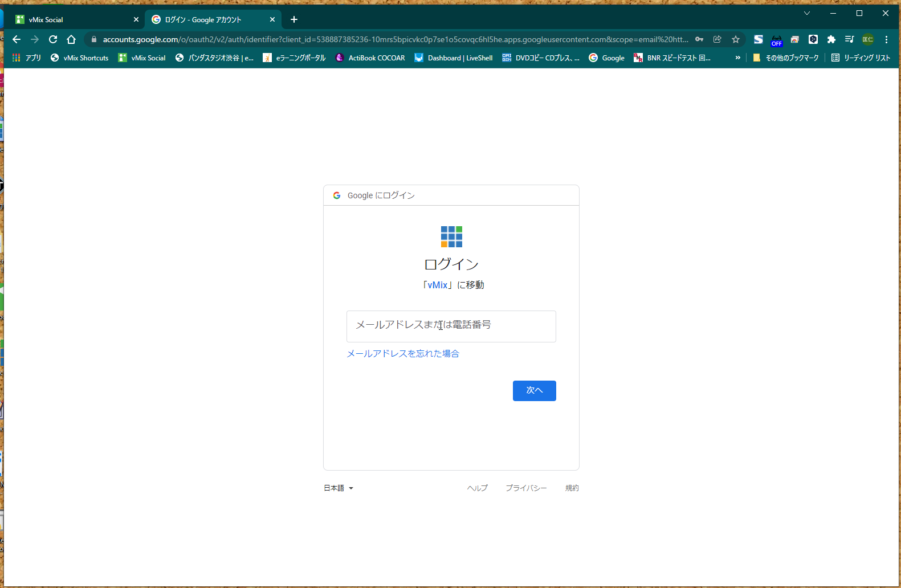The width and height of the screenshot is (901, 588).
Task: Open a new browser tab
Action: click(294, 19)
